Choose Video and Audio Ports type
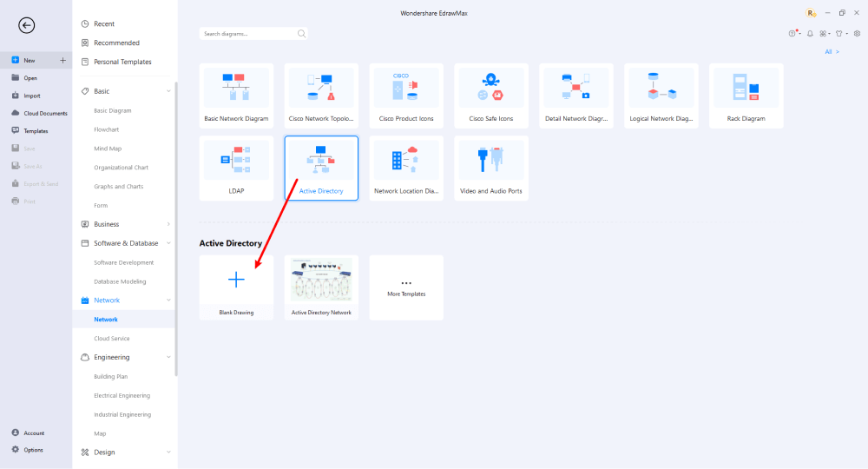868x469 pixels. pos(491,168)
